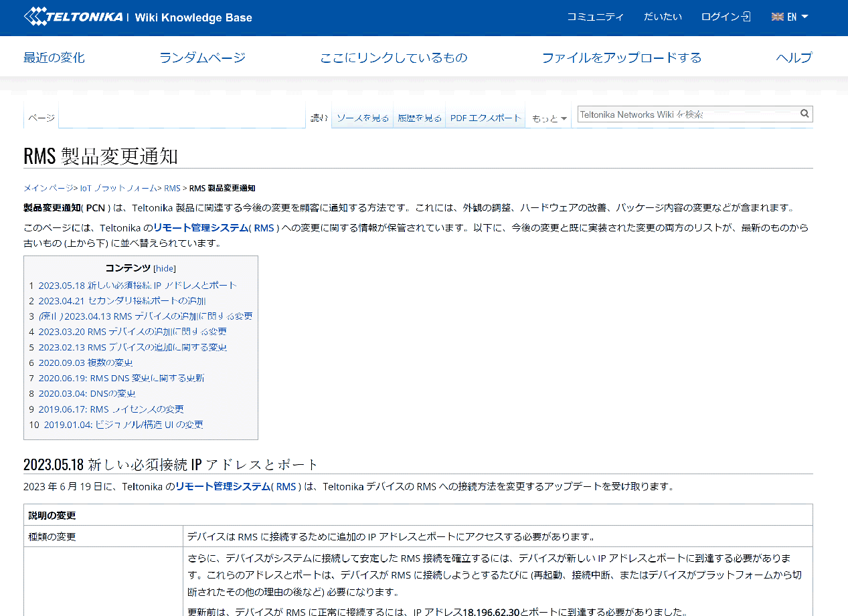Click the 2023.05.18 section heading
Image resolution: width=848 pixels, height=616 pixels.
click(171, 464)
